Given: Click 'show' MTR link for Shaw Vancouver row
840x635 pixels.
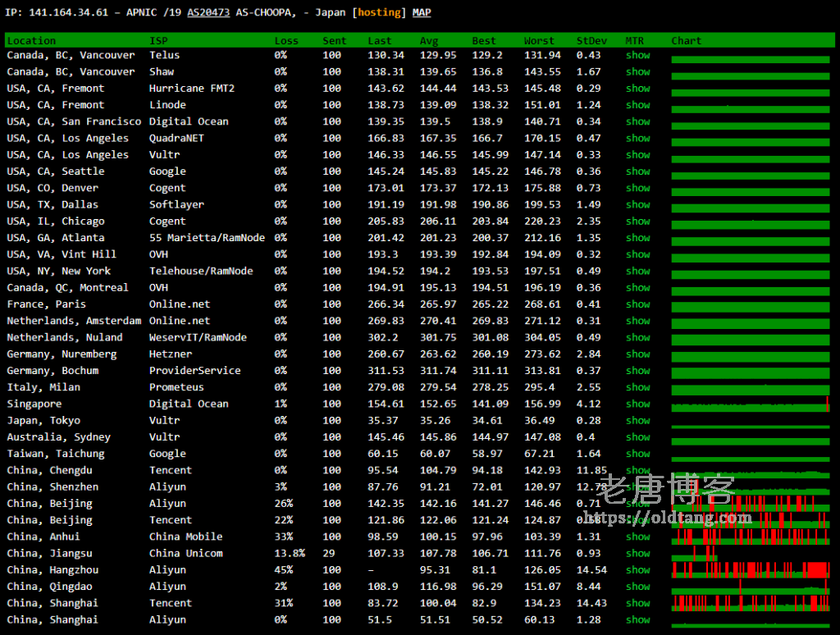Looking at the screenshot, I should click(x=637, y=72).
